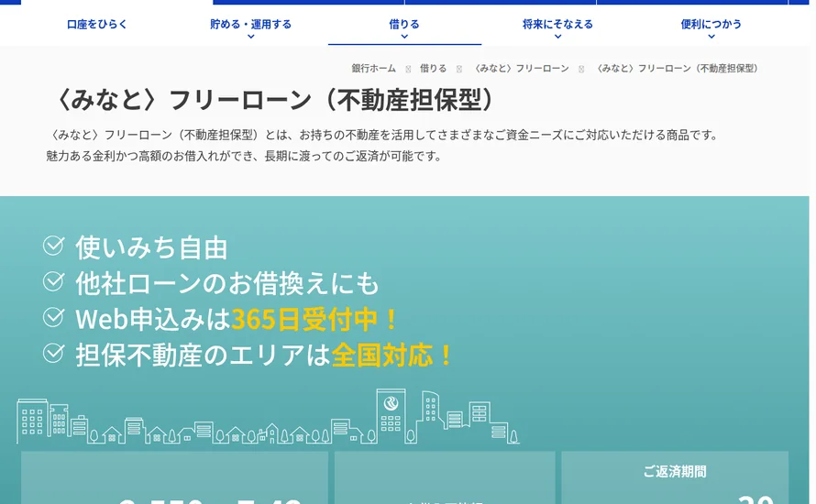Click the 借りる breadcrumb link
The image size is (816, 504).
pos(433,68)
